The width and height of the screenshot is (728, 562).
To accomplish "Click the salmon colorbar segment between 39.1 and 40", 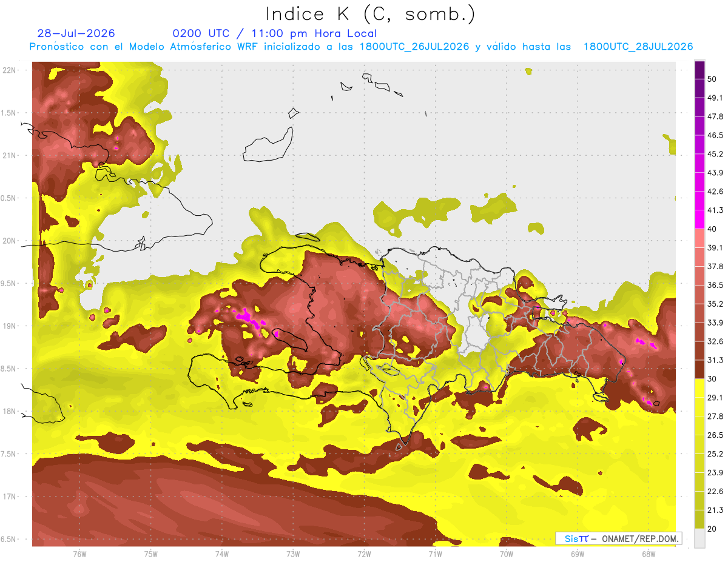I will click(699, 238).
